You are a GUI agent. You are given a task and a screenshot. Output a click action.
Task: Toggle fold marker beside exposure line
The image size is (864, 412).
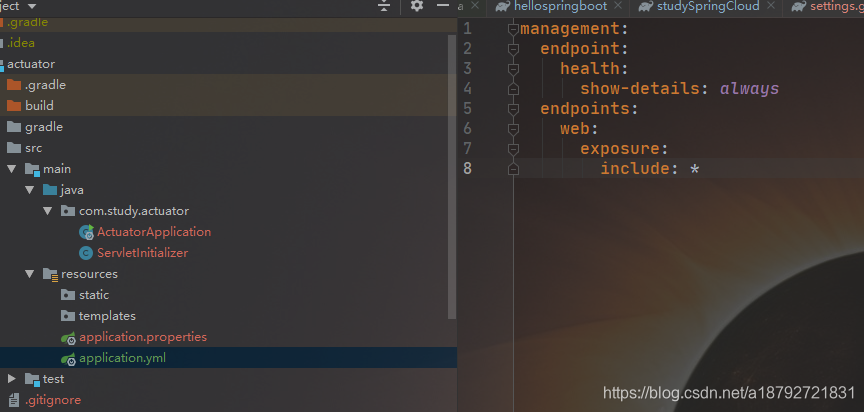[x=513, y=149]
